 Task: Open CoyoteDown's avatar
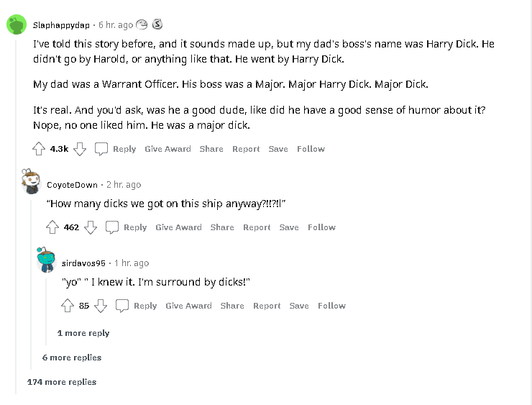(x=31, y=181)
